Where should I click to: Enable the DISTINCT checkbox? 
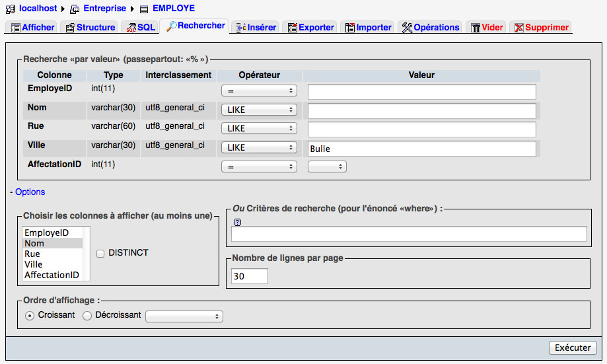pyautogui.click(x=100, y=254)
